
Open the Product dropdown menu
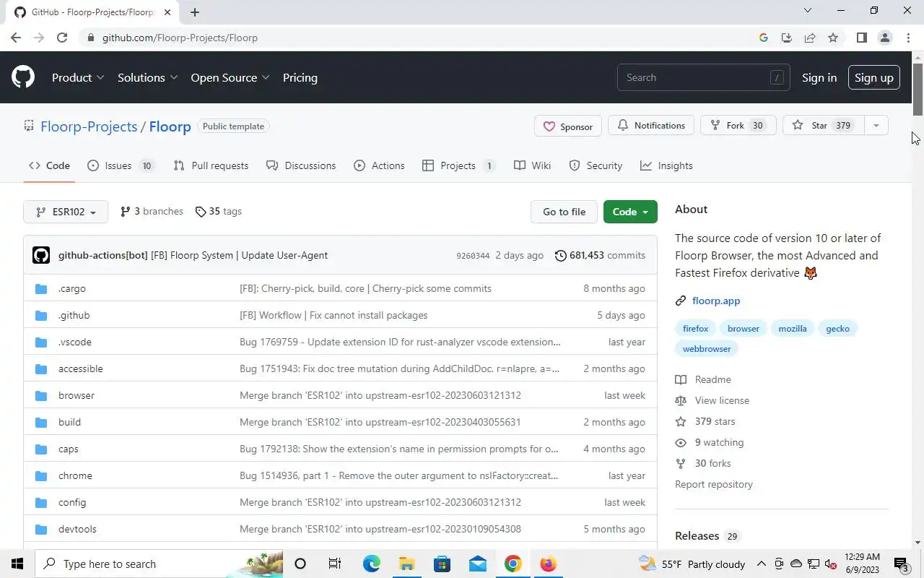pyautogui.click(x=78, y=77)
